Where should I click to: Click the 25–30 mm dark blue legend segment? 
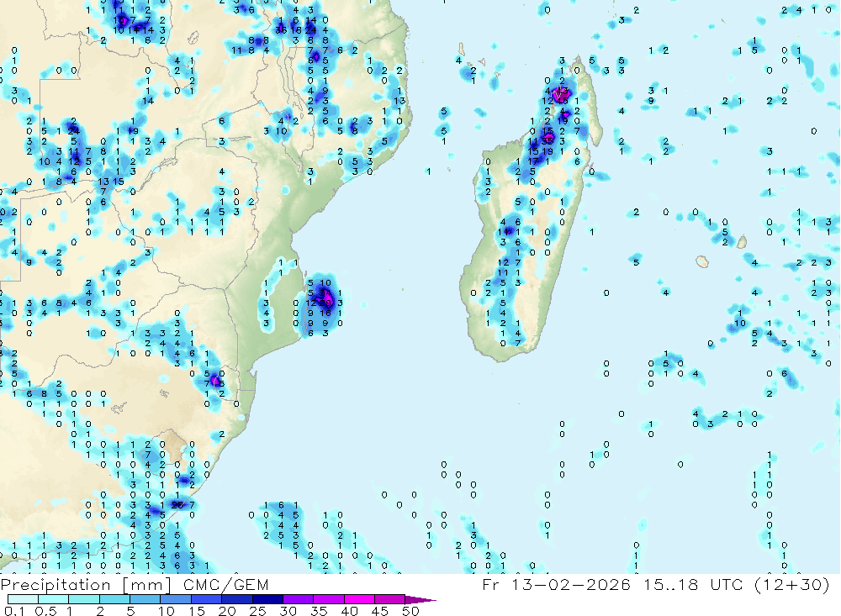tap(267, 599)
